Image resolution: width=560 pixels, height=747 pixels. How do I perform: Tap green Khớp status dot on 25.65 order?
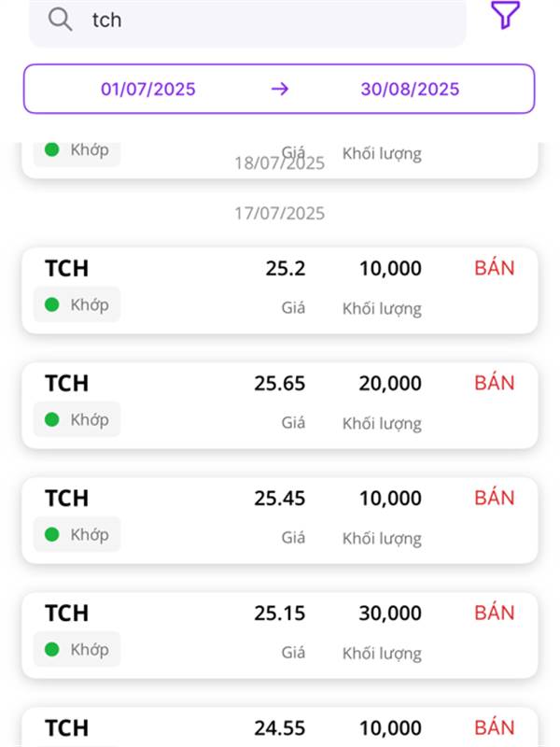(x=52, y=419)
